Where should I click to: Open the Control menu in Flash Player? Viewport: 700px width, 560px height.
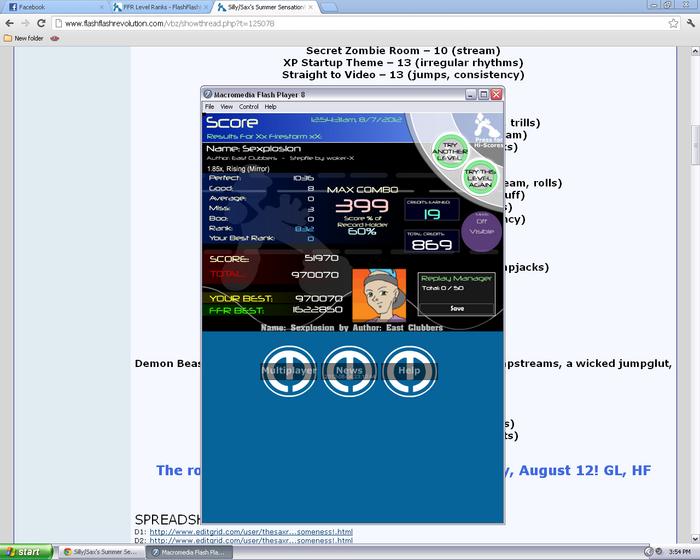point(249,107)
